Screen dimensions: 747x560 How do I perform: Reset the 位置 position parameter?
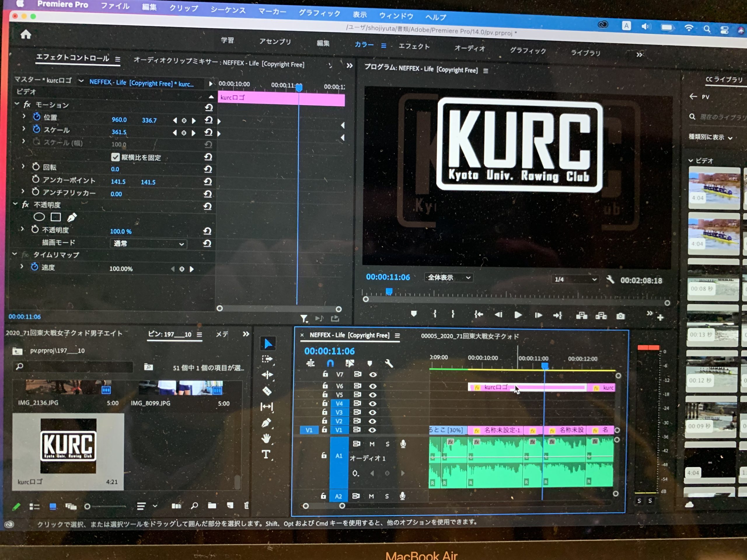[x=209, y=120]
